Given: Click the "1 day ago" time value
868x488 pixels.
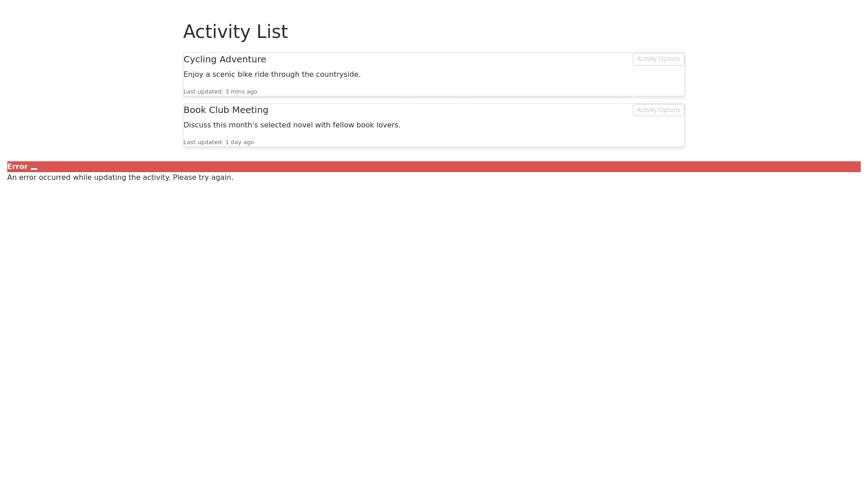Looking at the screenshot, I should 239,142.
